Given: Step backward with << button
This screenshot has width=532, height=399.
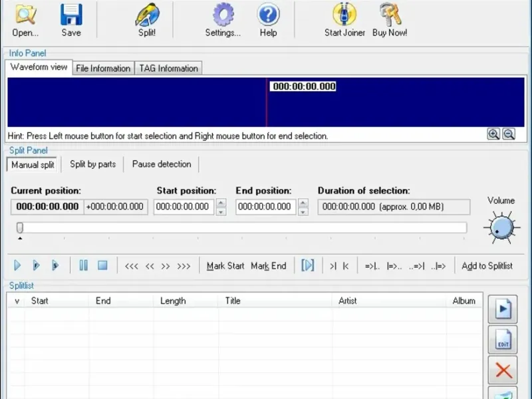Looking at the screenshot, I should [150, 266].
